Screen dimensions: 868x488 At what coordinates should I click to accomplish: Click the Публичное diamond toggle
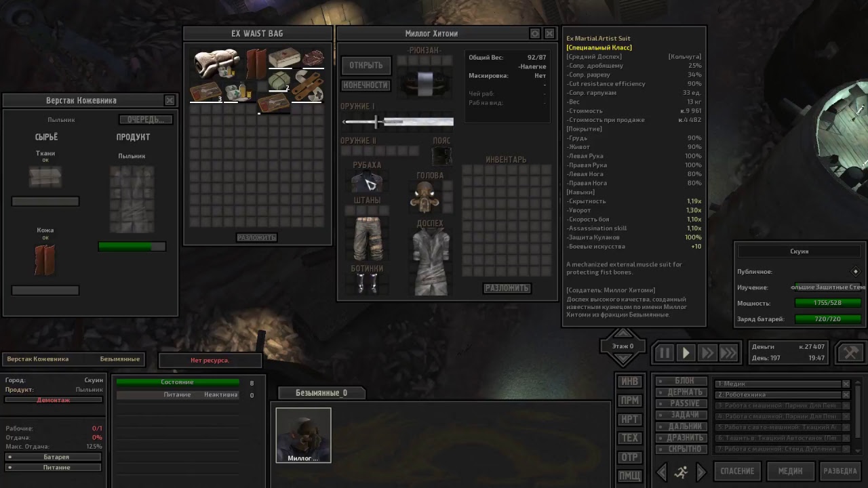[x=855, y=271]
